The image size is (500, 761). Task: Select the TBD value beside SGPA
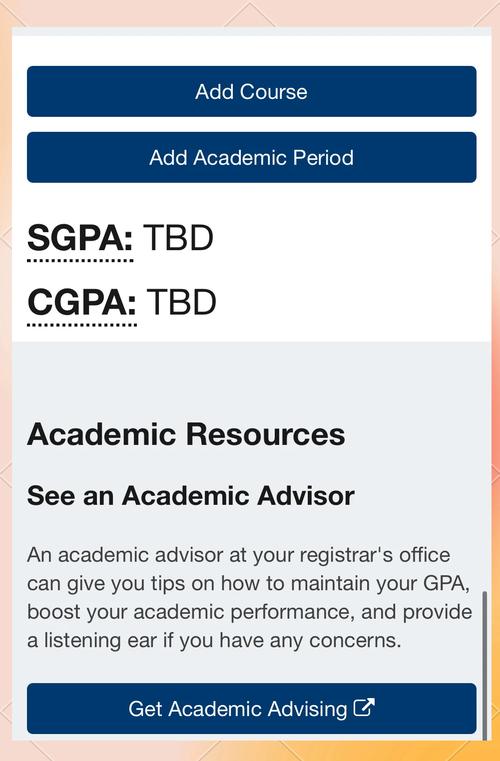click(178, 238)
